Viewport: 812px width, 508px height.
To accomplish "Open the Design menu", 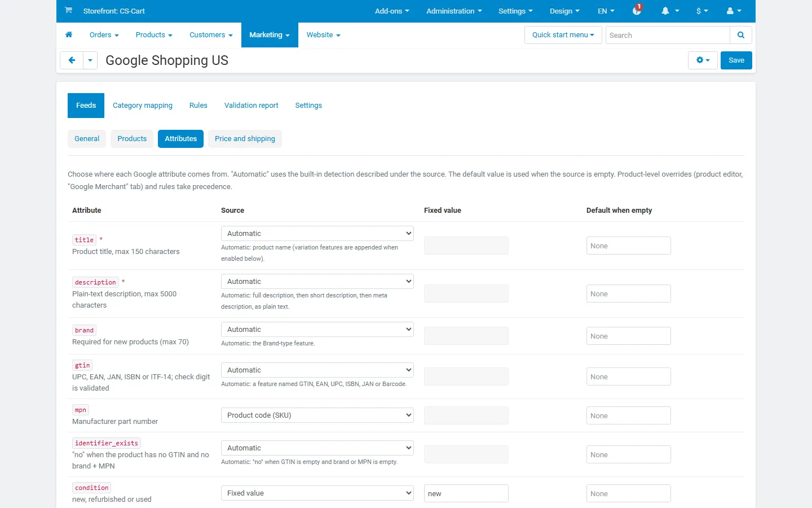I will click(564, 11).
